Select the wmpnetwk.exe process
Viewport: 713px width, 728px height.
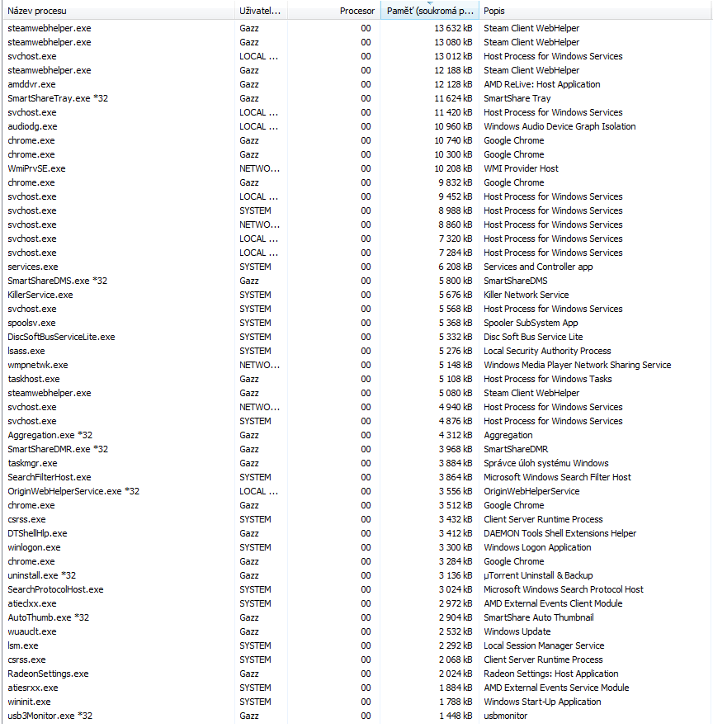357,365
